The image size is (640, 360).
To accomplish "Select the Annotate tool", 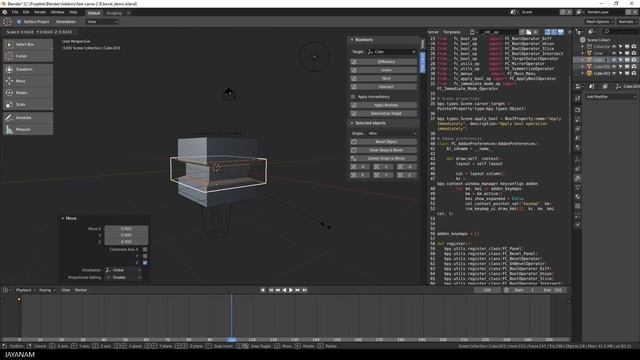I will click(28, 118).
